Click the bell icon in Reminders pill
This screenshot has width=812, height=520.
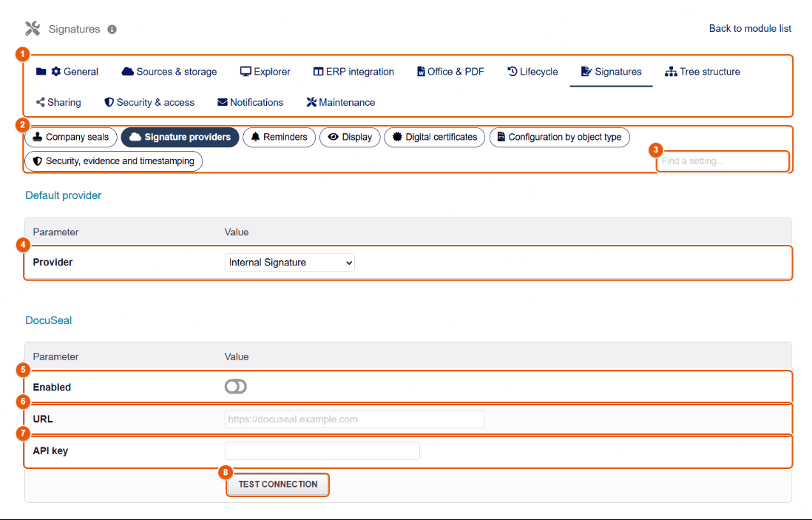(255, 137)
